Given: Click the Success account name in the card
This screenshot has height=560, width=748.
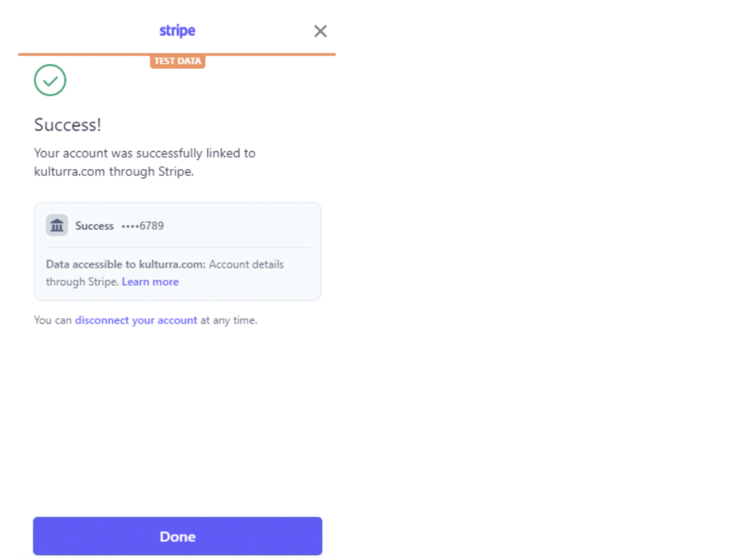Looking at the screenshot, I should pos(94,226).
